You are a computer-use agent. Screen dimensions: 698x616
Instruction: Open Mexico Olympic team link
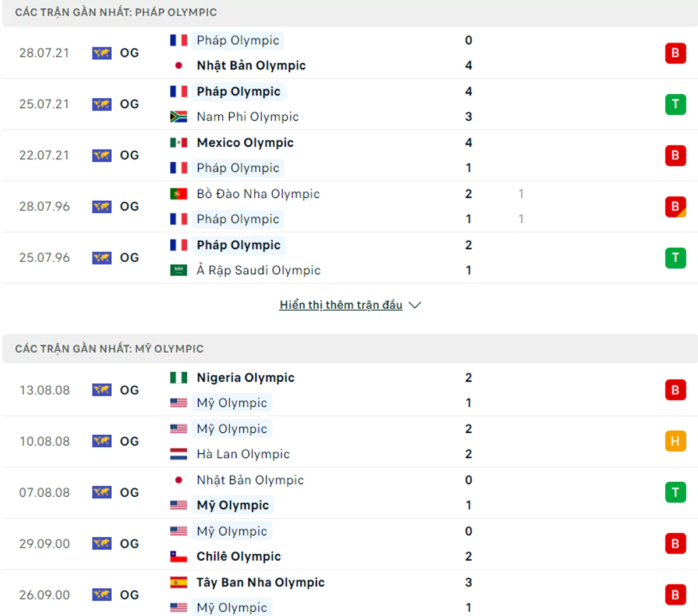(245, 143)
